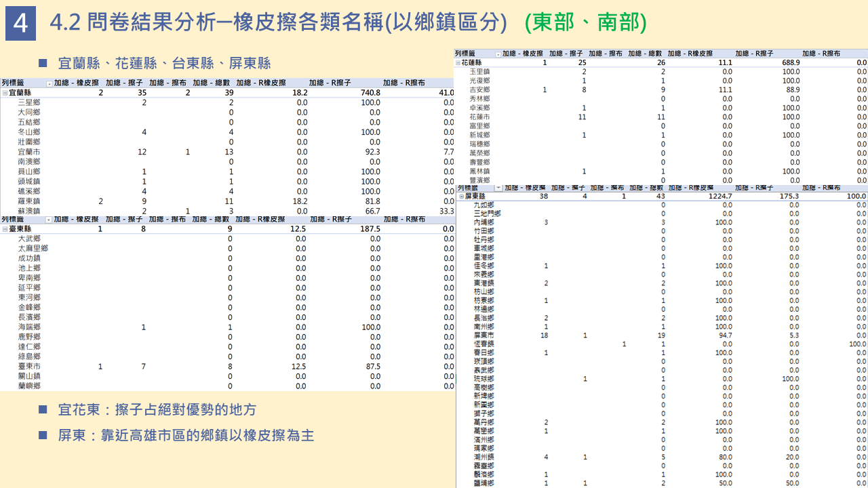The width and height of the screenshot is (868, 488).
Task: Click the 恆春鎮 row label
Action: pos(484,344)
